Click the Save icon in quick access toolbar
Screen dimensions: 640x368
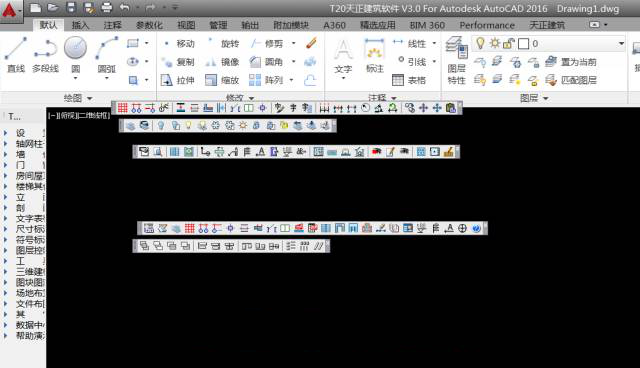click(71, 8)
